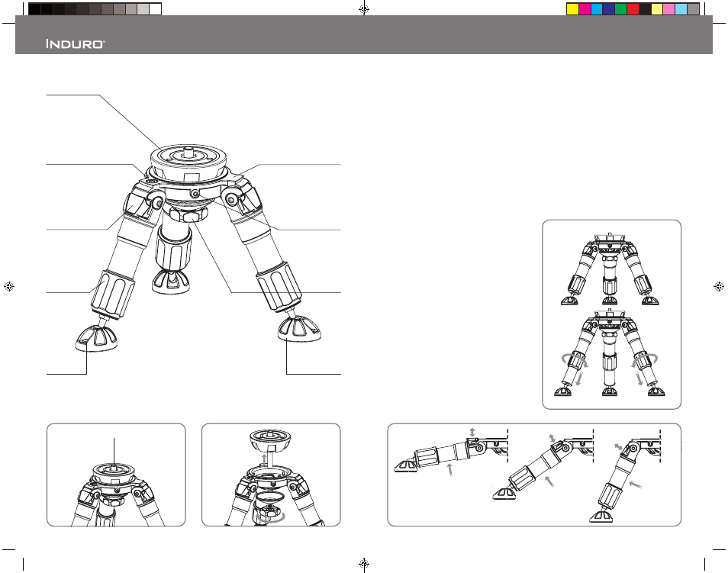
Task: Select the pink swatch in the color bar
Action: click(669, 9)
